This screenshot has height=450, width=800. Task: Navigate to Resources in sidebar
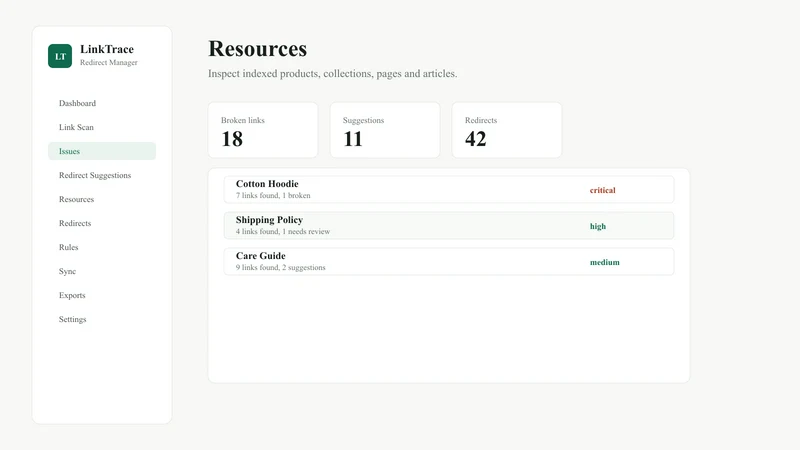[102, 199]
